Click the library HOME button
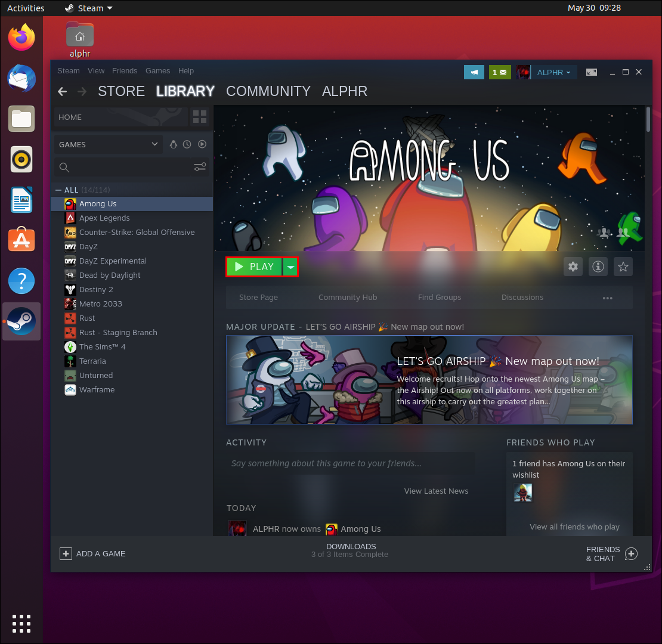This screenshot has height=644, width=662. click(120, 117)
